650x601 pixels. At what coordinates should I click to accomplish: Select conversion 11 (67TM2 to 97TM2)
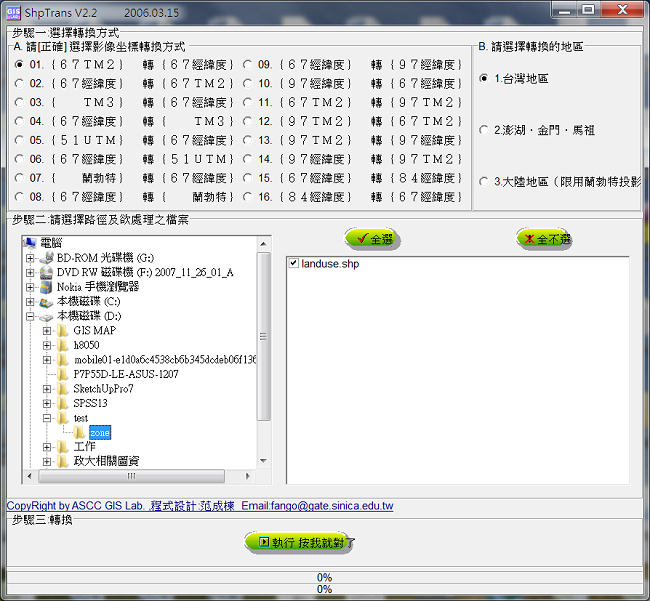[247, 102]
